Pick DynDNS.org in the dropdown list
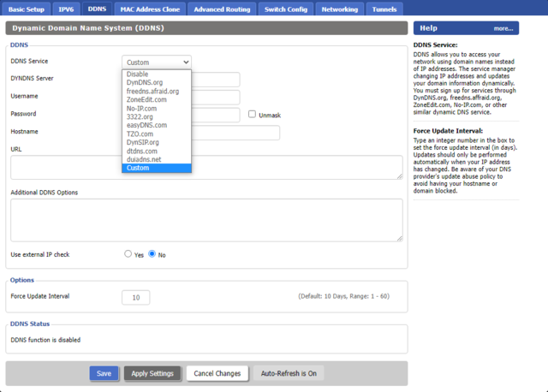Screen dimensions: 548x392 tap(157, 82)
